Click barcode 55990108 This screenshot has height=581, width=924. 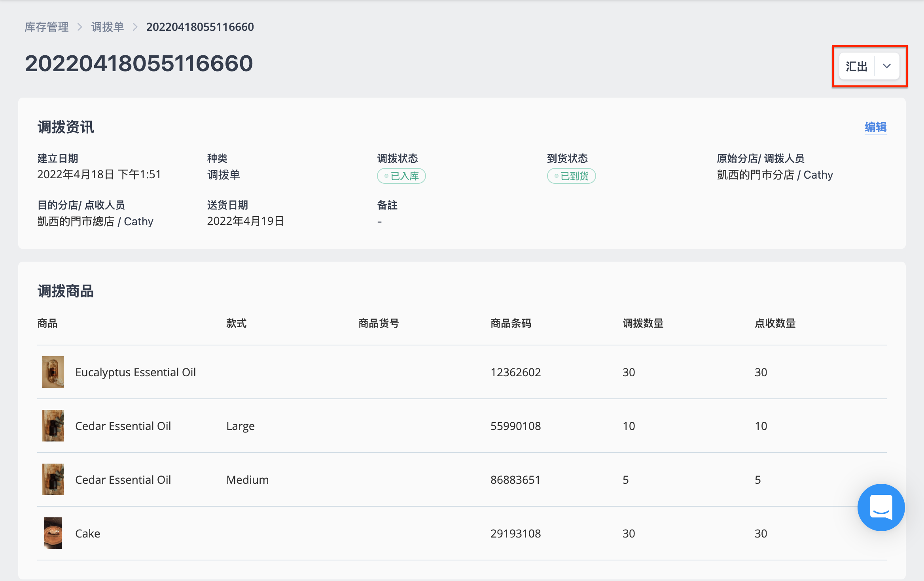(x=515, y=426)
